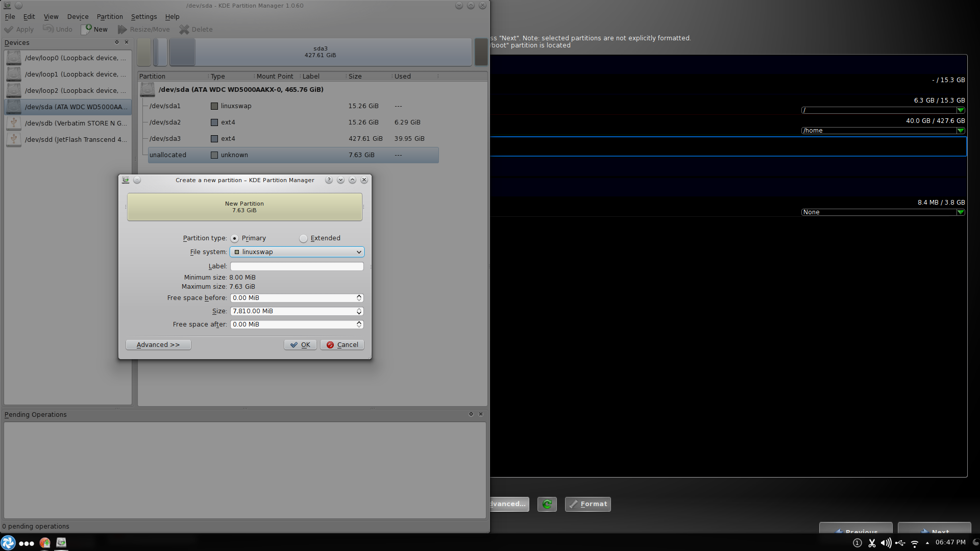Open the Partition menu
Viewport: 980px width, 551px height.
[110, 17]
